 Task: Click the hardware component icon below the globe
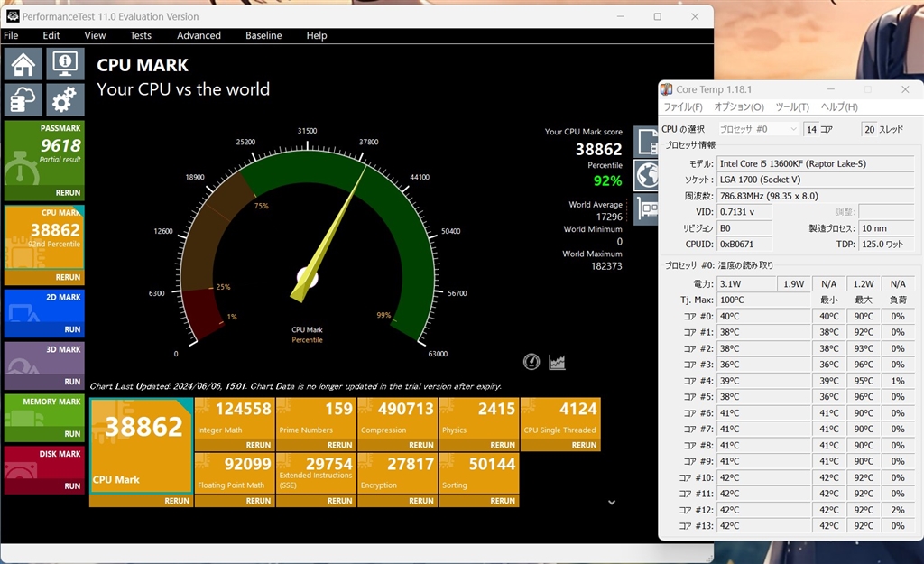pos(647,209)
